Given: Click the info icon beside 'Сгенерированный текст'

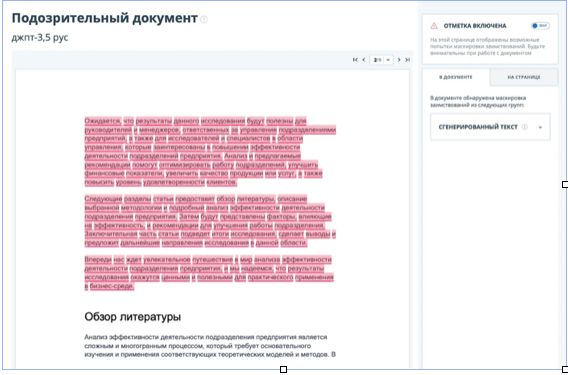Looking at the screenshot, I should click(525, 127).
